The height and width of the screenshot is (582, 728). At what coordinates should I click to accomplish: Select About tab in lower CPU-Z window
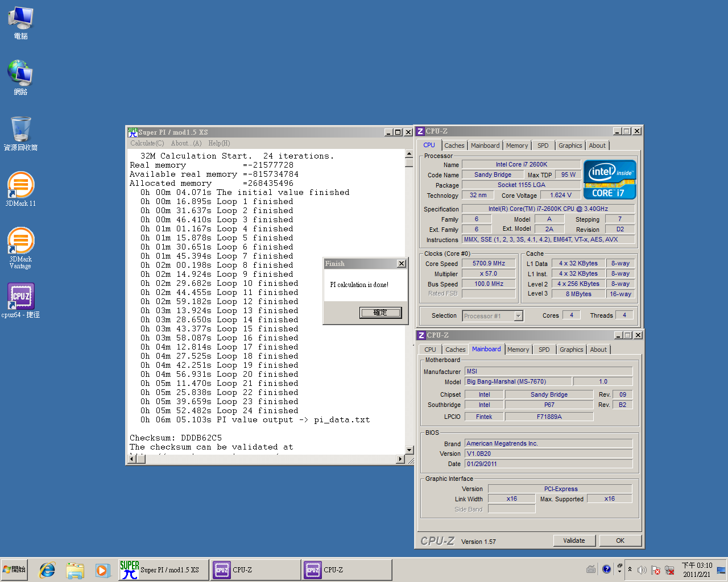[x=598, y=350]
